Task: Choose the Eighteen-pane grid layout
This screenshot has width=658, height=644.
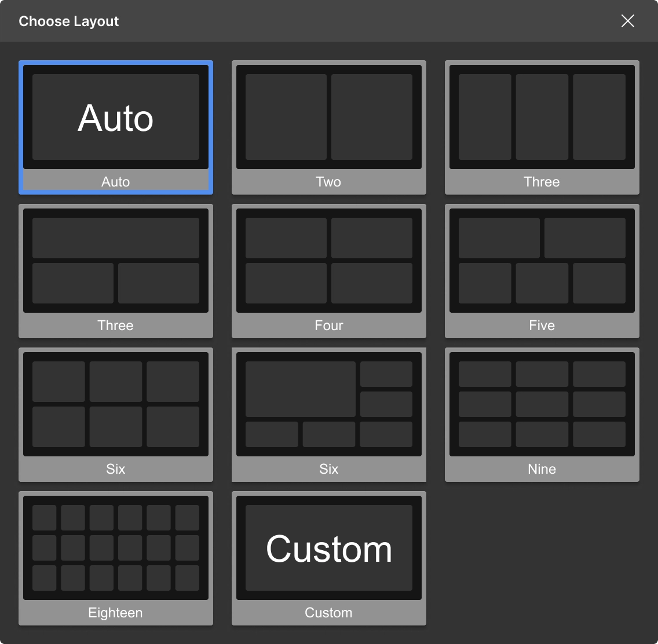Action: [x=116, y=548]
